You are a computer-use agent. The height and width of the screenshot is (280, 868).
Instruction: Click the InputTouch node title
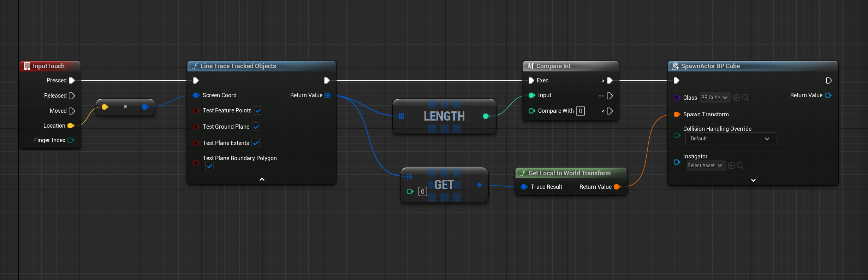[x=49, y=66]
